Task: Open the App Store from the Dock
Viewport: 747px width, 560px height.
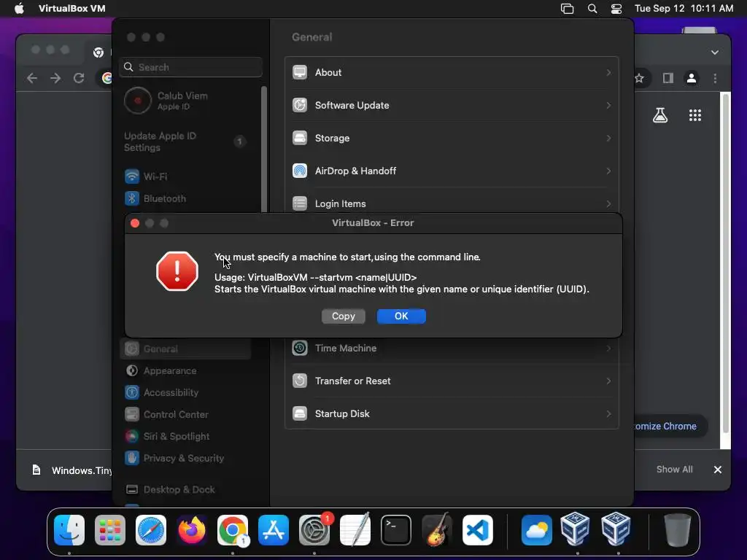Action: 274,529
